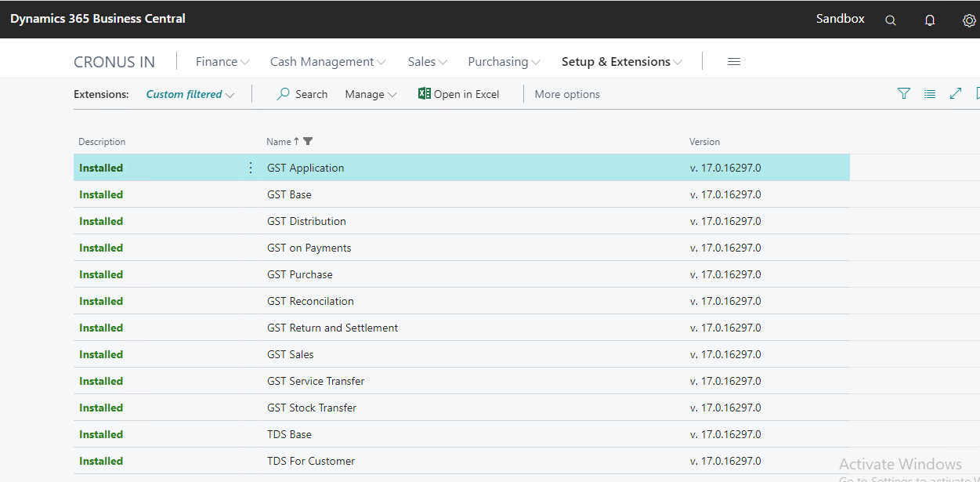980x482 pixels.
Task: Open the settings gear icon
Action: [x=969, y=20]
